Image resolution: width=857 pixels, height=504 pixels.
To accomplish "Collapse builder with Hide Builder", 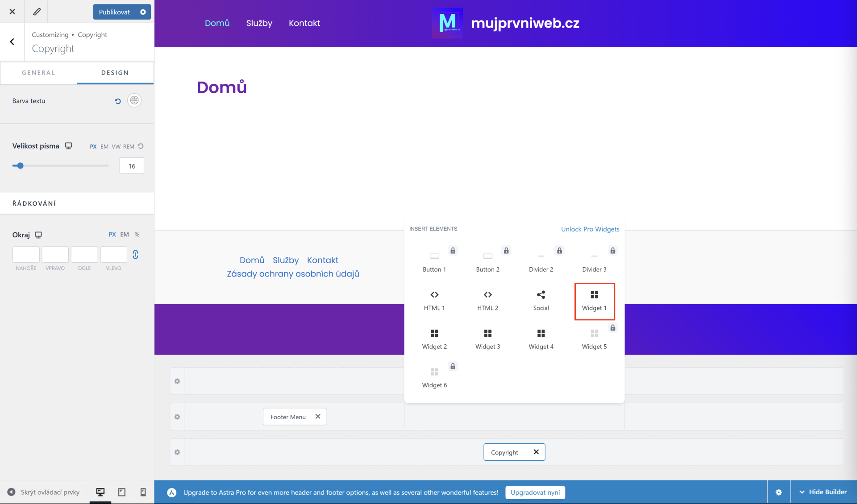I will 823,492.
